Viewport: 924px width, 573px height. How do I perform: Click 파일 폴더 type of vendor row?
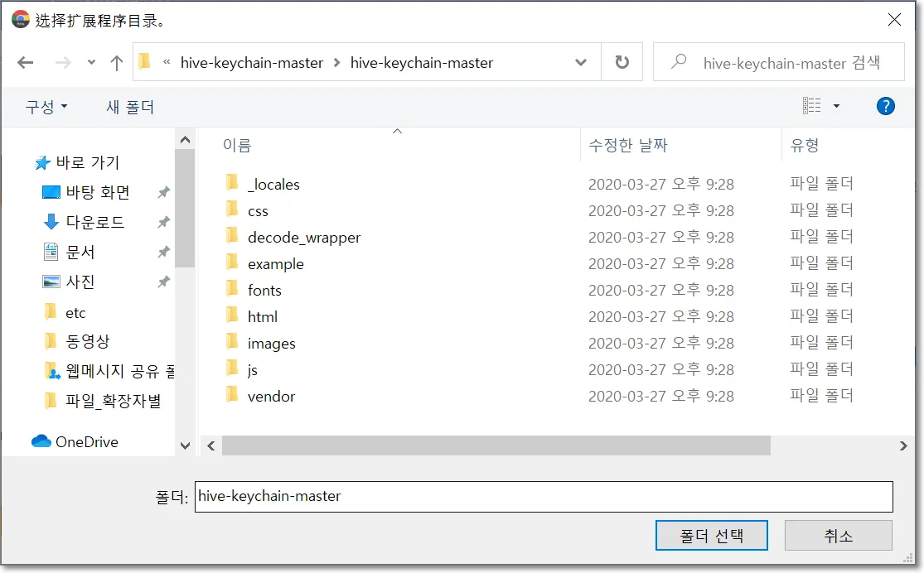(821, 396)
